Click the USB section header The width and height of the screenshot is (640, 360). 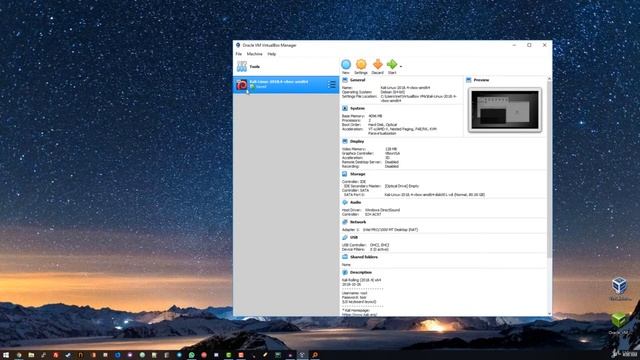tap(354, 237)
